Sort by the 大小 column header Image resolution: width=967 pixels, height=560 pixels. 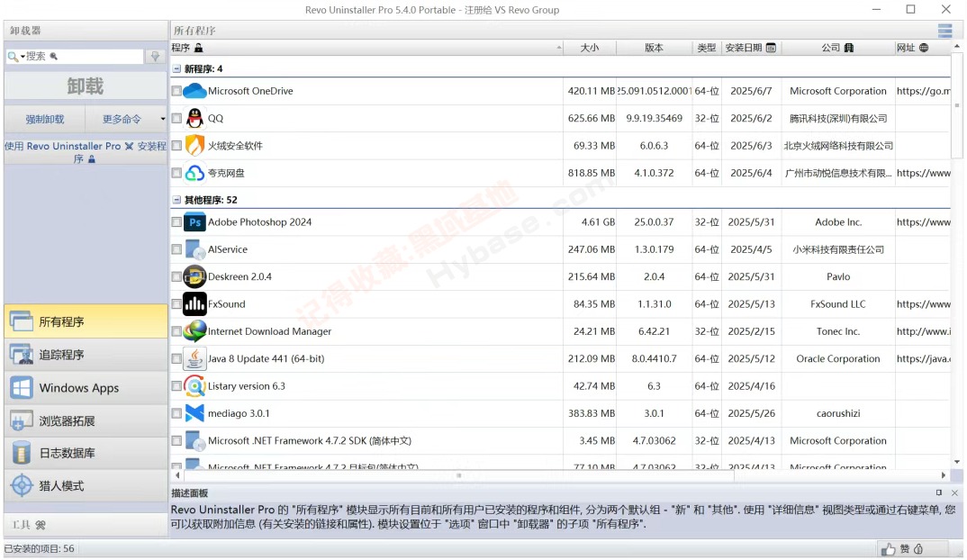click(x=590, y=48)
